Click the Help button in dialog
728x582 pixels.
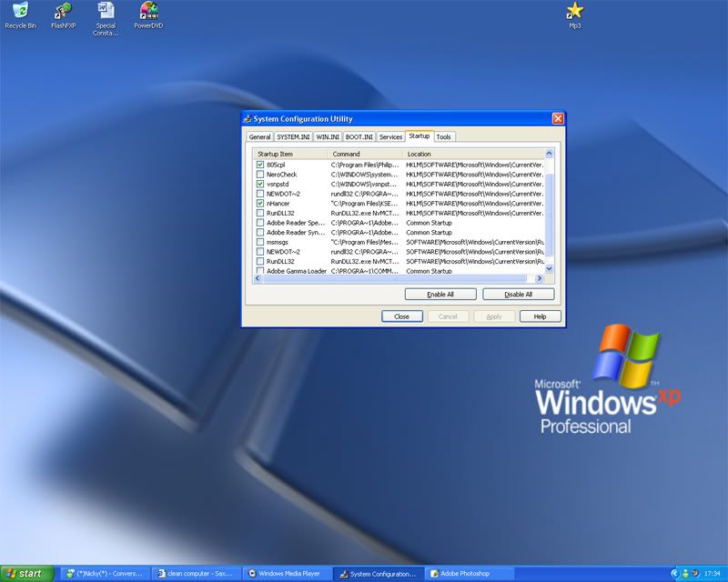540,316
